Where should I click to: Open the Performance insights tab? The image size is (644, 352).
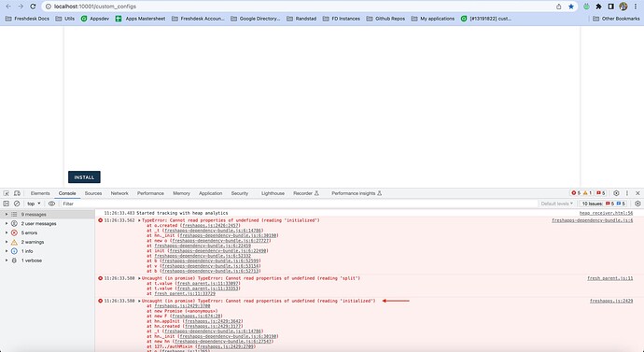[357, 193]
